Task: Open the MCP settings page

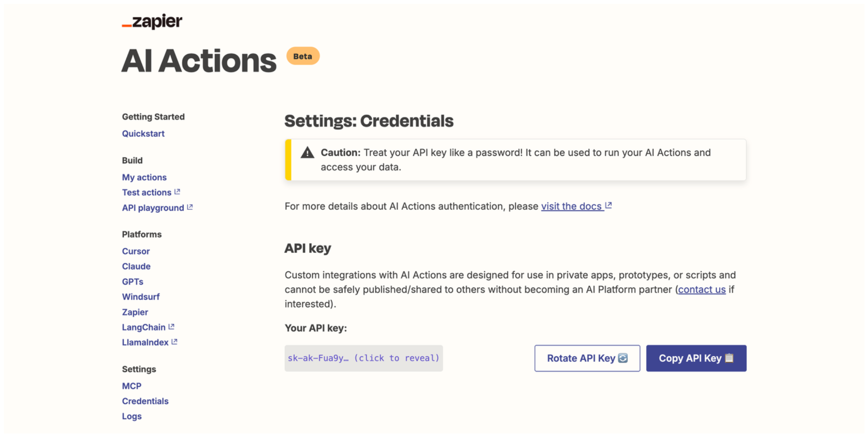Action: click(x=132, y=386)
